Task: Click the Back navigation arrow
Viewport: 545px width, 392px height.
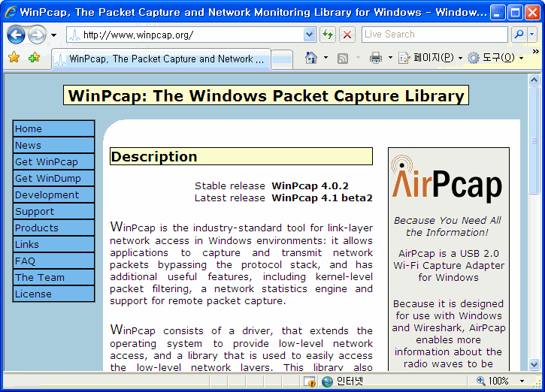Action: click(x=16, y=35)
